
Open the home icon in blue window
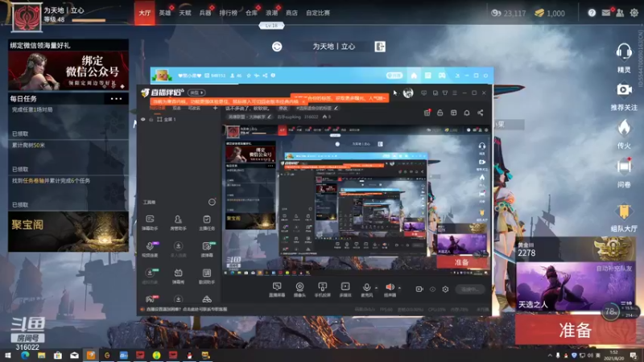[414, 76]
